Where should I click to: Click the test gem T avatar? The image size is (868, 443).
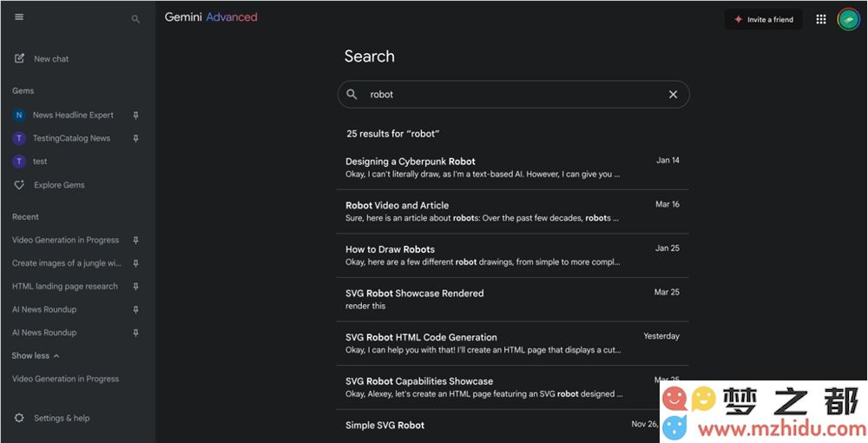(x=19, y=162)
